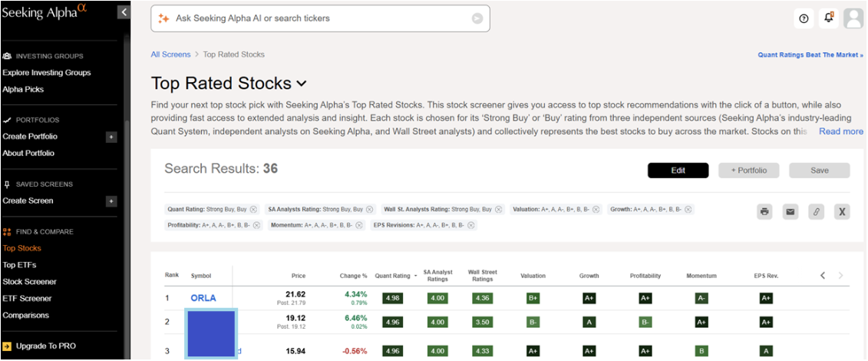This screenshot has height=361, width=868.
Task: Click the Seeking Alpha logo
Action: [x=45, y=12]
